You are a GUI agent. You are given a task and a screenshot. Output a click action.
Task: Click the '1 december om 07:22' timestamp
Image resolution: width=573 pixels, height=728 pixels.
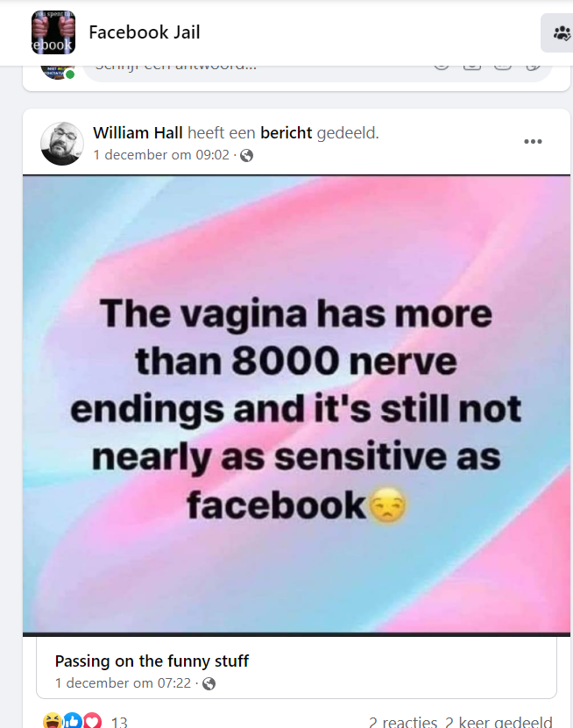coord(123,683)
